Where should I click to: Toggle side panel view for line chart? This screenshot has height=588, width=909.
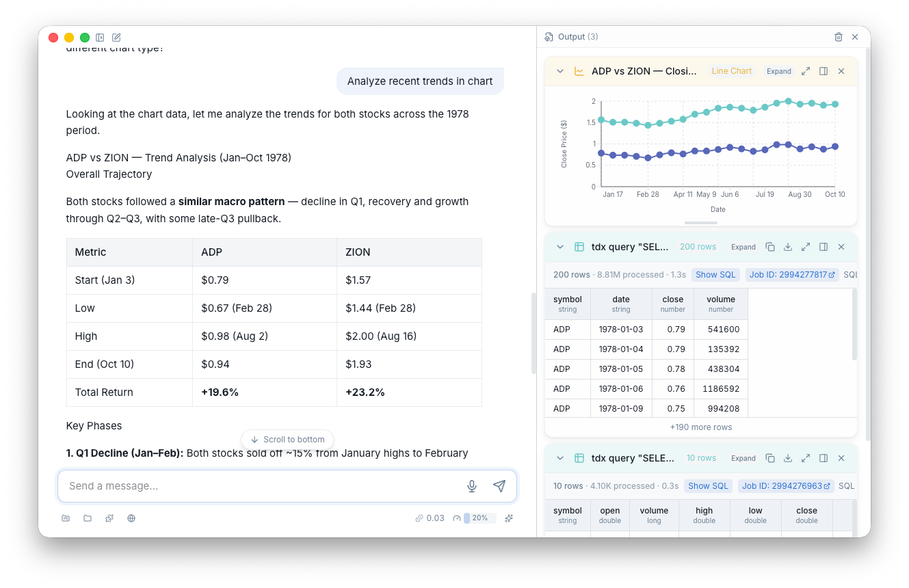[x=824, y=71]
